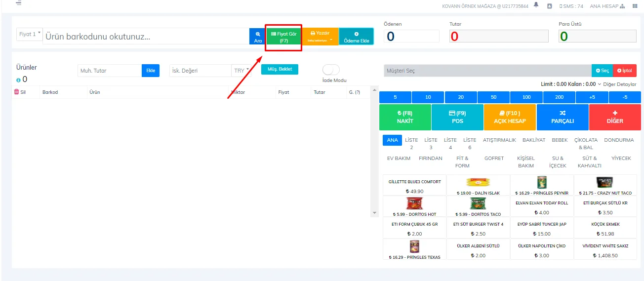Click the Müşteri Seç field
Image resolution: width=644 pixels, height=281 pixels.
(x=487, y=71)
